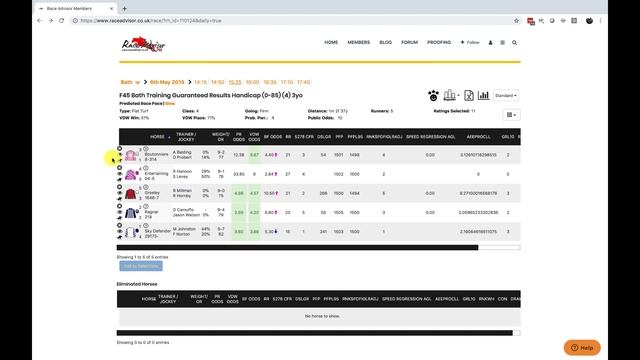Click the browser address bar
Screen dimensions: 640x360
(292, 20)
